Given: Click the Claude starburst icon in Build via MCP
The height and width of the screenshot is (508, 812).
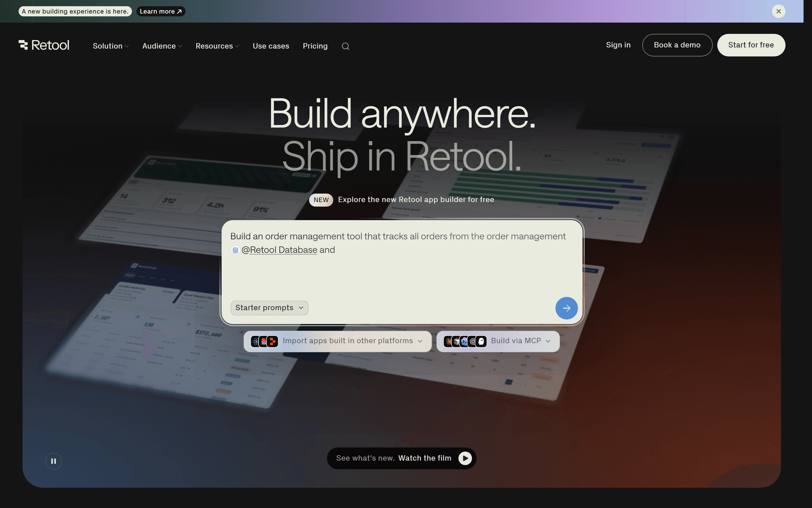Looking at the screenshot, I should click(x=448, y=342).
